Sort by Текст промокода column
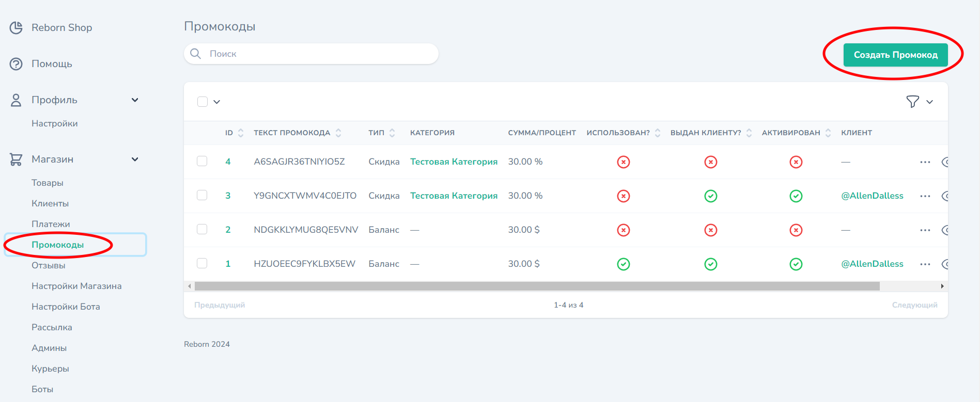The height and width of the screenshot is (402, 980). [x=297, y=133]
